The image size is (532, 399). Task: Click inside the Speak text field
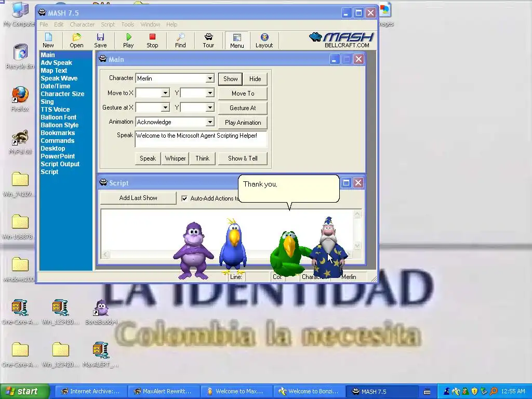coord(201,139)
